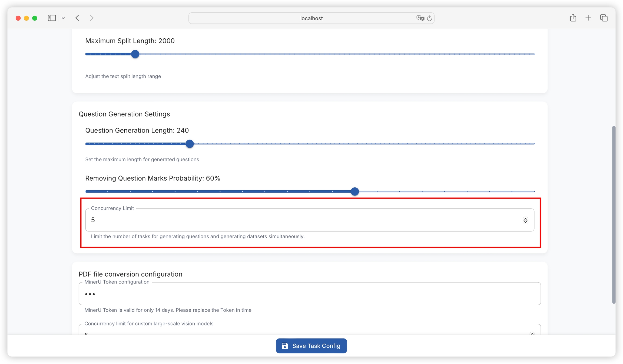Viewport: 623px width, 364px height.
Task: Click the Maximum Split Length slider handle
Action: [135, 54]
